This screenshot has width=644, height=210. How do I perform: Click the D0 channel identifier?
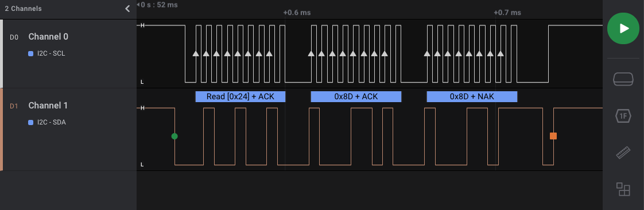coord(14,37)
